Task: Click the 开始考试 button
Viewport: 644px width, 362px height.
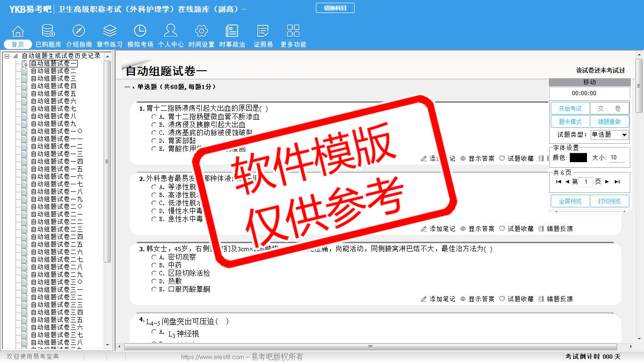Action: [570, 108]
